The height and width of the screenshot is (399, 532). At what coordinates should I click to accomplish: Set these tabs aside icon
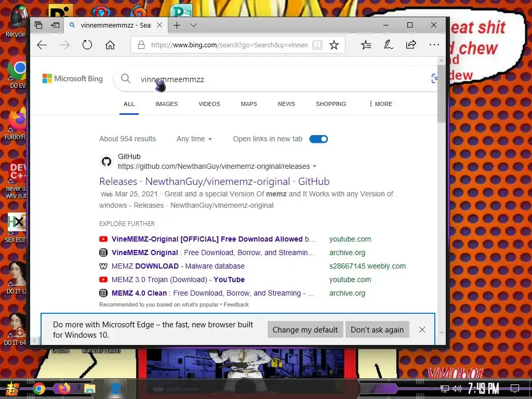55,25
